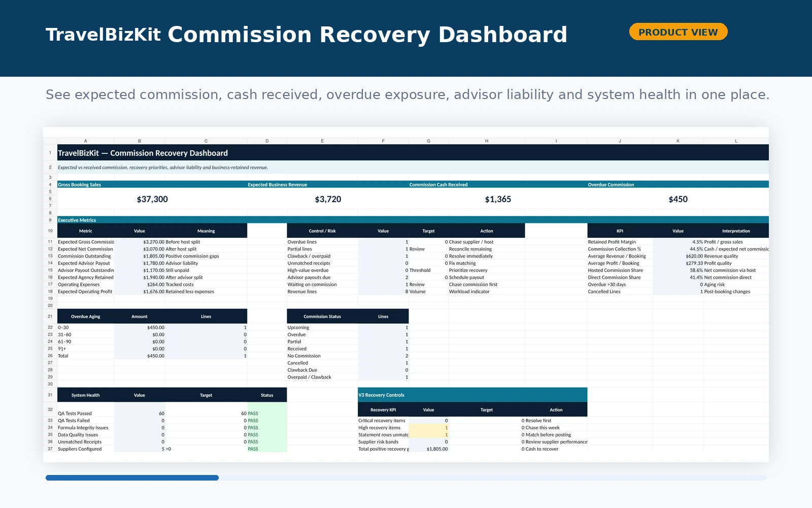The width and height of the screenshot is (812, 508).
Task: Select the column A header
Action: point(86,141)
